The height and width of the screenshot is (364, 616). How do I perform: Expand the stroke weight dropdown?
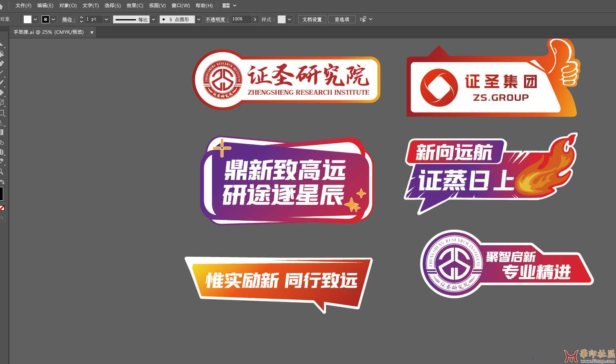pyautogui.click(x=107, y=19)
